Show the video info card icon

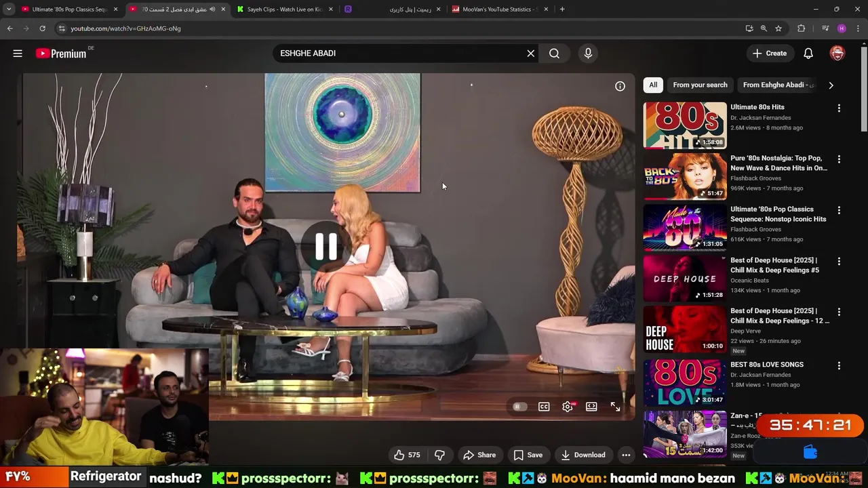point(620,86)
